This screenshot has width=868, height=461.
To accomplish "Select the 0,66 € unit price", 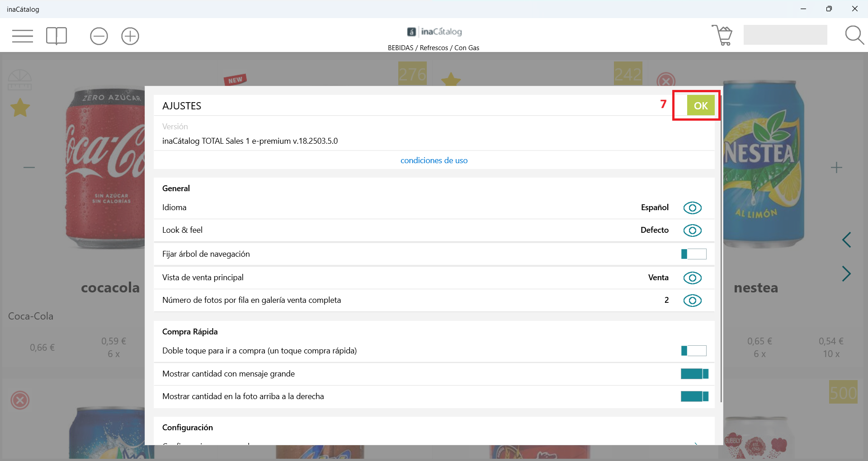I will (x=42, y=348).
